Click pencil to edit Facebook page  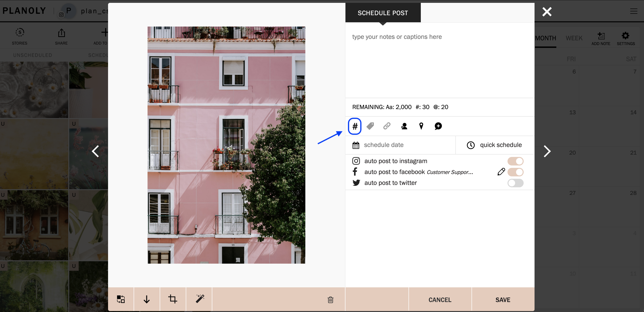point(501,172)
